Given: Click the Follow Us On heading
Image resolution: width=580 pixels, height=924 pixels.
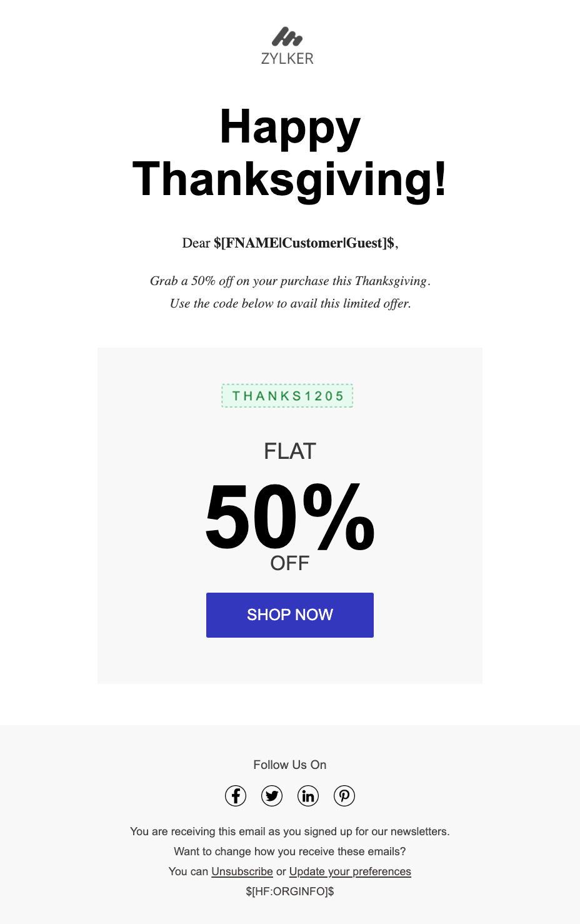Looking at the screenshot, I should (290, 765).
